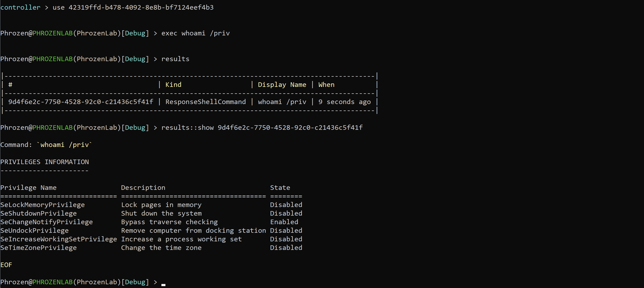Click 'SeUndockPrivilege' row name

(x=34, y=231)
